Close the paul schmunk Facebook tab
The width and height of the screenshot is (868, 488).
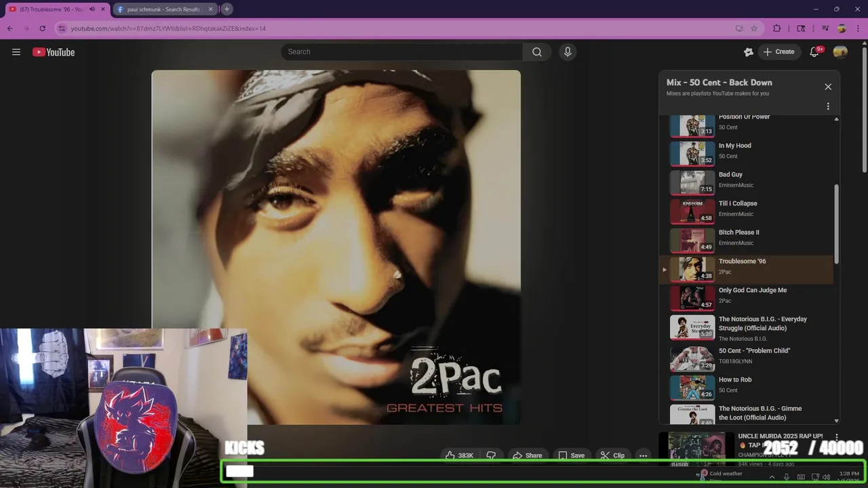click(x=210, y=9)
